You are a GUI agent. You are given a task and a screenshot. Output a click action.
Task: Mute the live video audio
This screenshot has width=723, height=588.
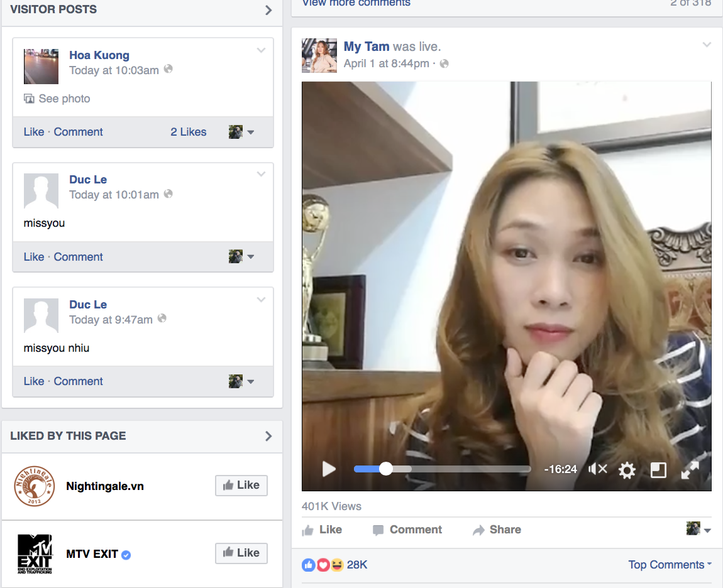point(597,469)
